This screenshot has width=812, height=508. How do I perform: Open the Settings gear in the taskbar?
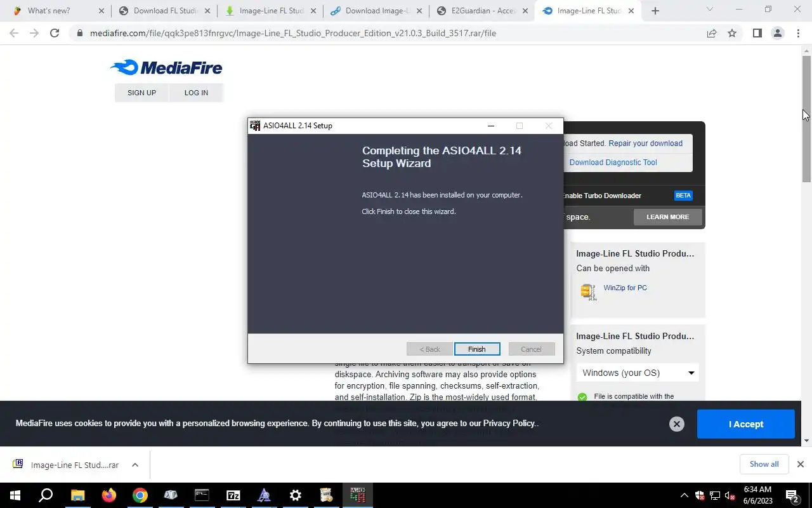point(295,495)
